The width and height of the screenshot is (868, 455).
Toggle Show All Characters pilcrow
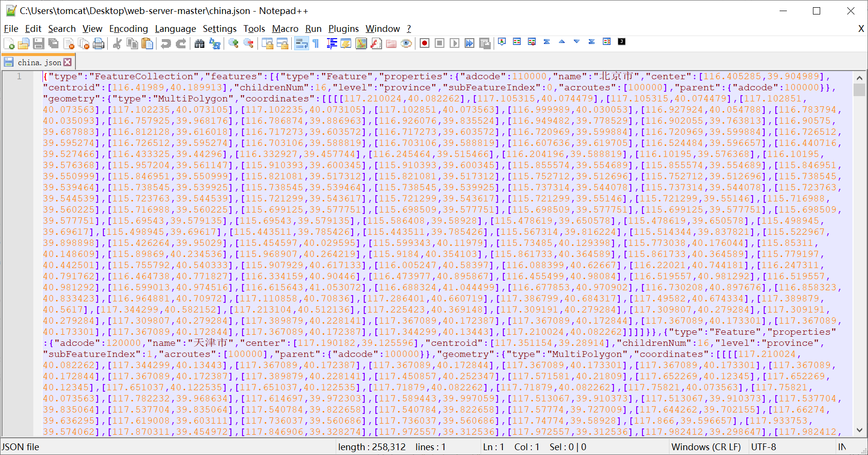(316, 44)
